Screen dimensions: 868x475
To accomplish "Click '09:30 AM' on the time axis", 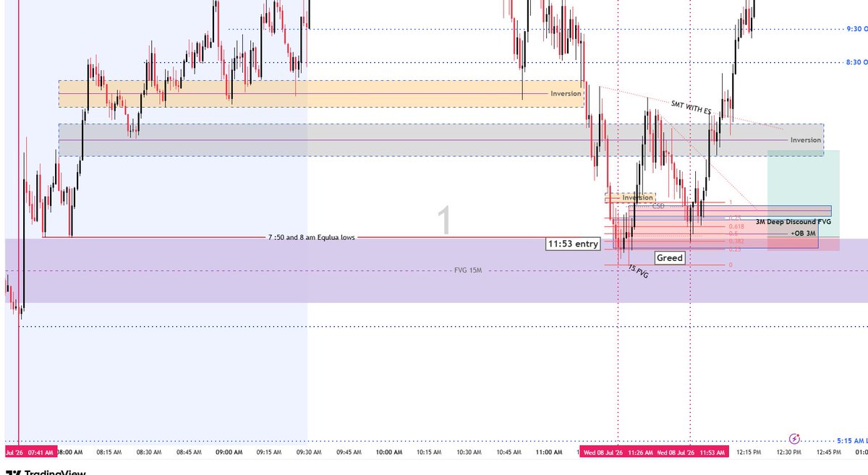I will click(x=309, y=453).
